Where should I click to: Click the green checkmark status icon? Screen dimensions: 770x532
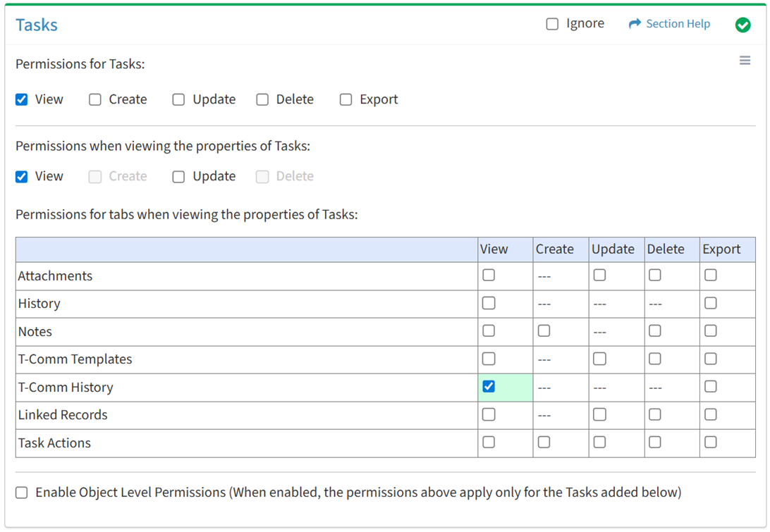pyautogui.click(x=742, y=25)
